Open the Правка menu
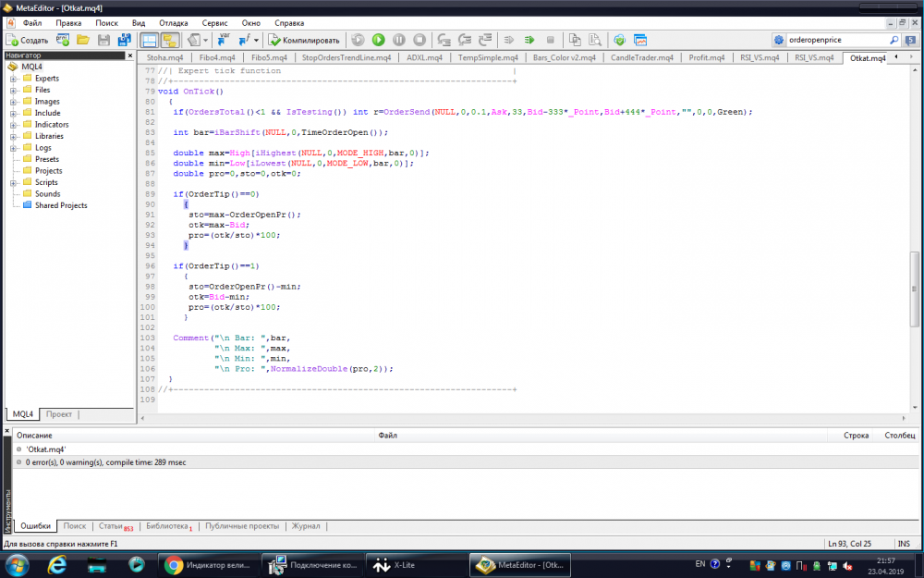This screenshot has height=578, width=924. click(68, 23)
